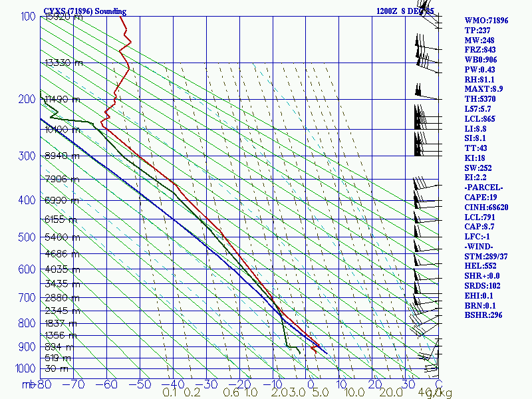Click the '1200Z 8 DEC 25' timestamp
The height and width of the screenshot is (399, 532).
(x=405, y=11)
